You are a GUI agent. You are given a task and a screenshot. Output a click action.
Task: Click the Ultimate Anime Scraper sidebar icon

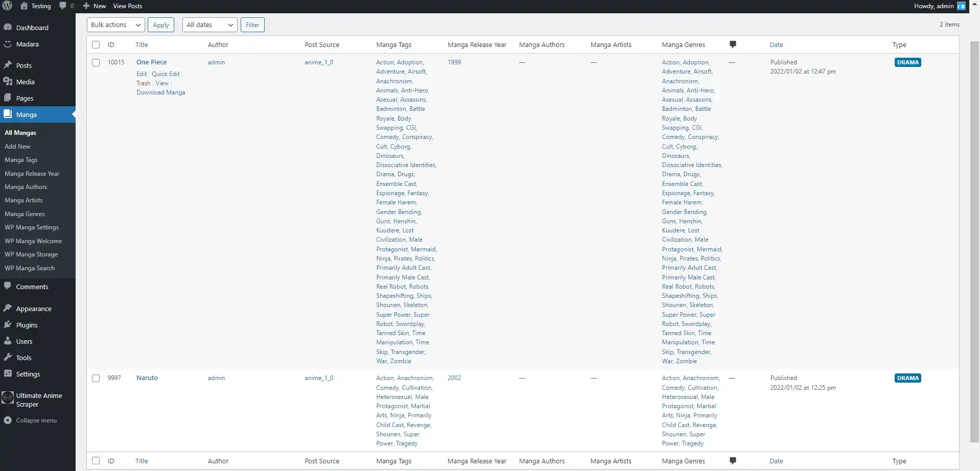click(x=8, y=398)
